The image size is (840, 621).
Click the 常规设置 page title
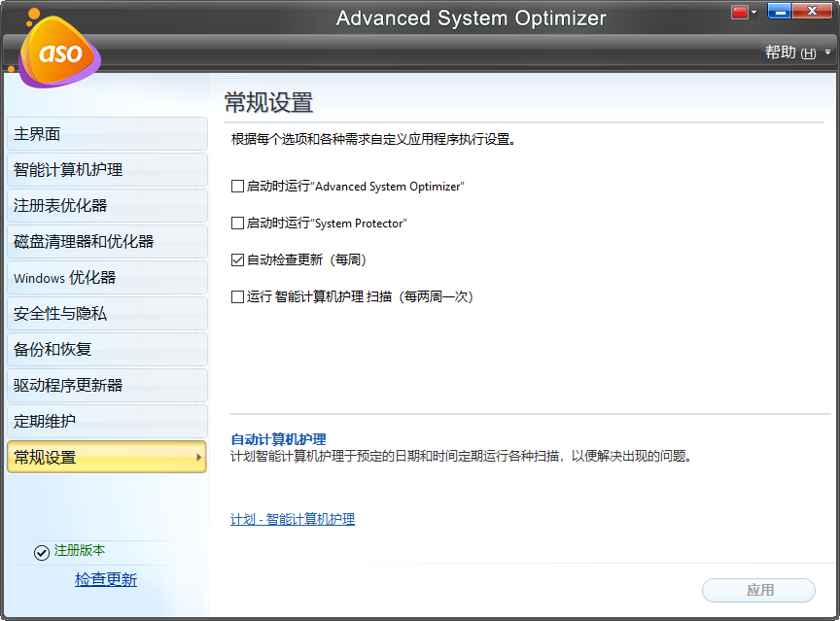pyautogui.click(x=269, y=102)
